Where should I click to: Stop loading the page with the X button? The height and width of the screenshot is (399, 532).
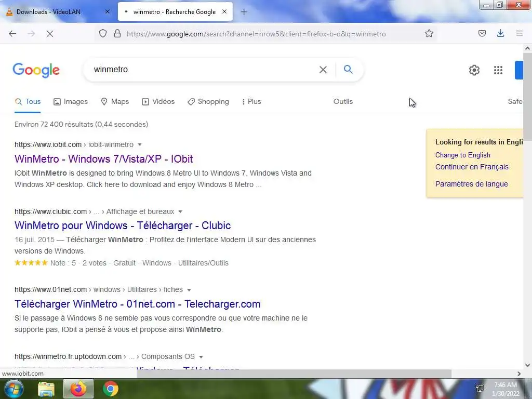pyautogui.click(x=50, y=34)
